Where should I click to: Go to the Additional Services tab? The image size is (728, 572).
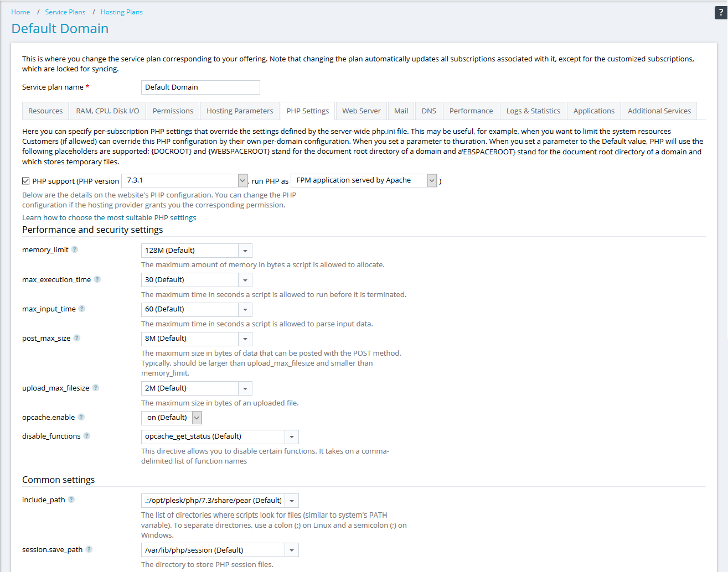(x=659, y=111)
